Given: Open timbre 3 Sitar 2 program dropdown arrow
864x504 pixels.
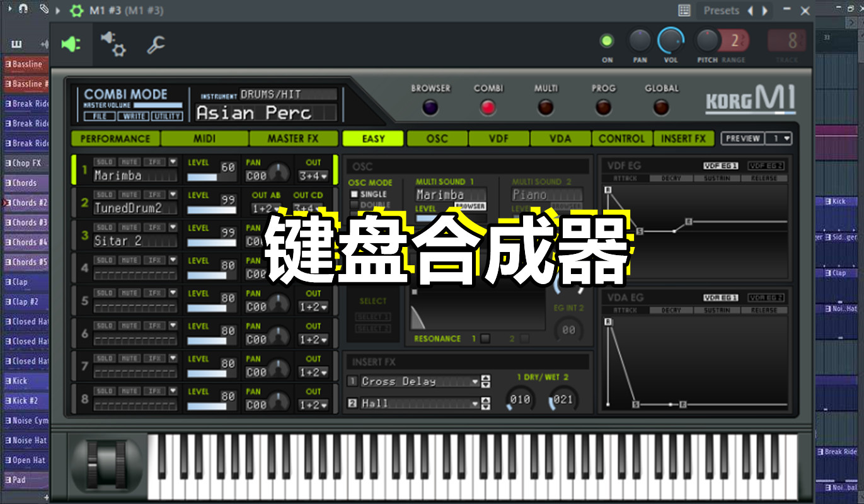Looking at the screenshot, I should point(173,227).
